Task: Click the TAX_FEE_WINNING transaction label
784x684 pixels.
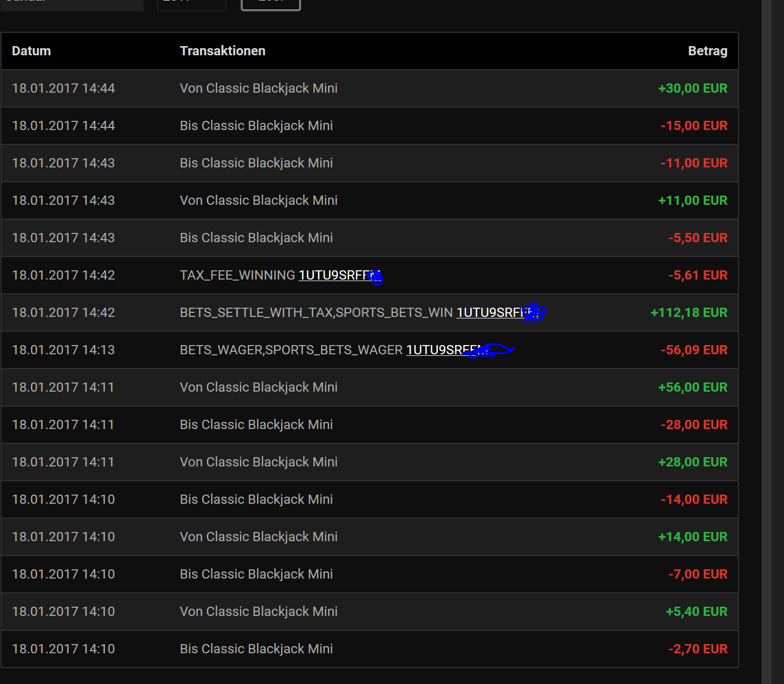Action: (x=238, y=275)
